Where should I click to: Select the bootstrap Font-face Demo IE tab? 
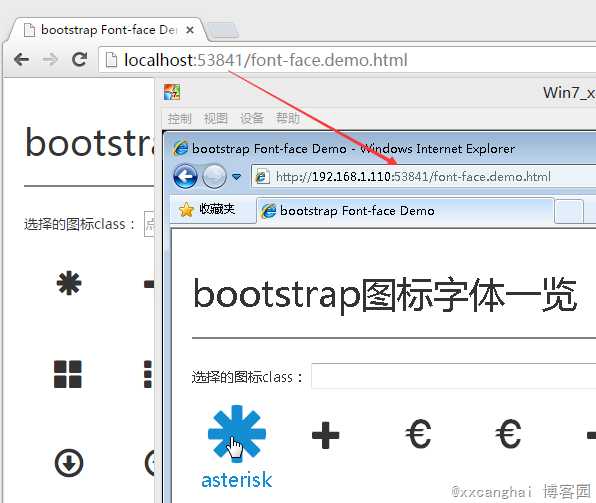click(x=405, y=210)
